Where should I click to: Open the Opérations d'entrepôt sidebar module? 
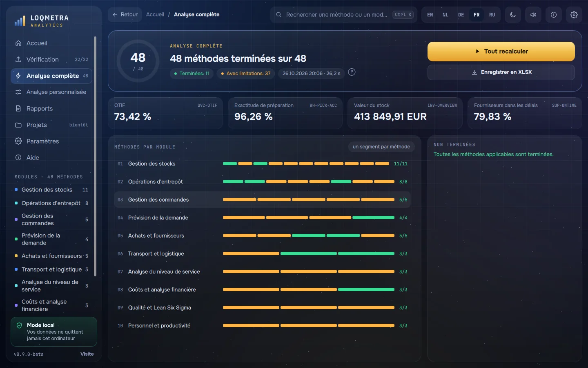(51, 203)
